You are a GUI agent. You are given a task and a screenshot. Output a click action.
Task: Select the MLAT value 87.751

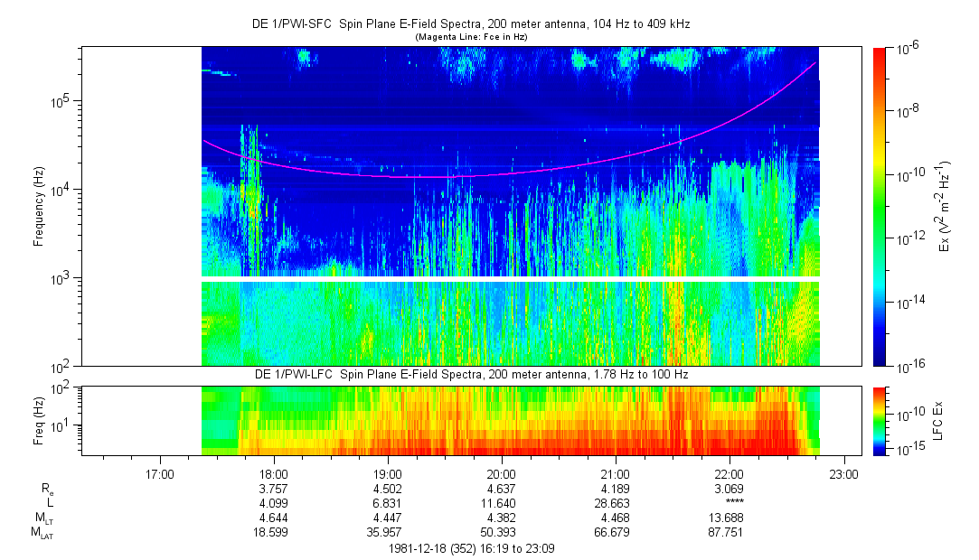[x=729, y=533]
